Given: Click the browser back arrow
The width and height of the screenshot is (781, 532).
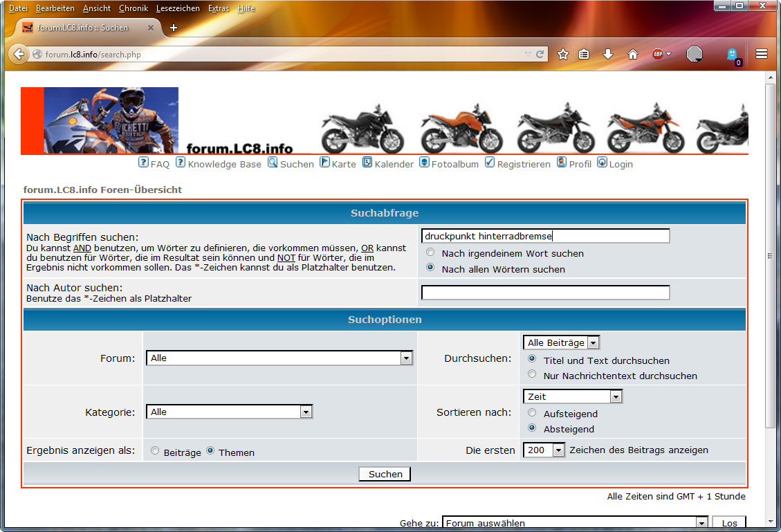Looking at the screenshot, I should coord(19,55).
